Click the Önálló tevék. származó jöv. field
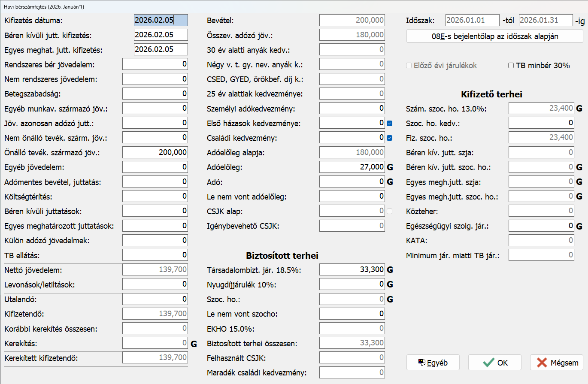Image resolution: width=588 pixels, height=384 pixels. pos(155,152)
